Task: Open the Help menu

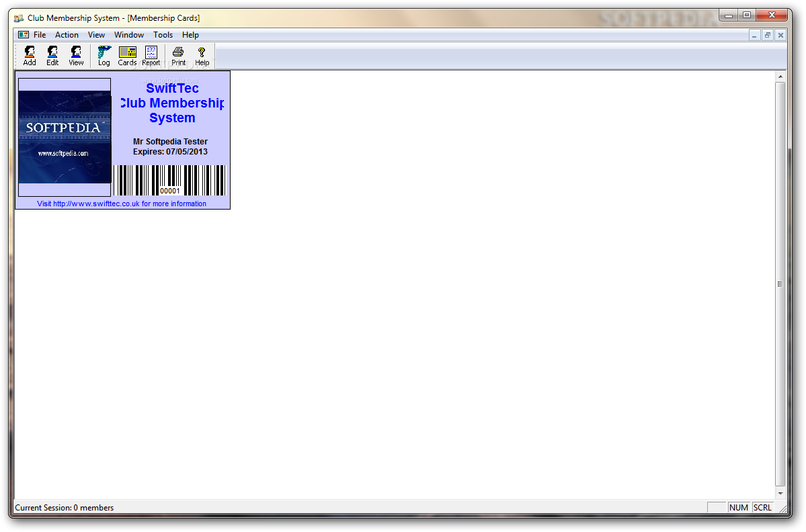Action: point(190,35)
